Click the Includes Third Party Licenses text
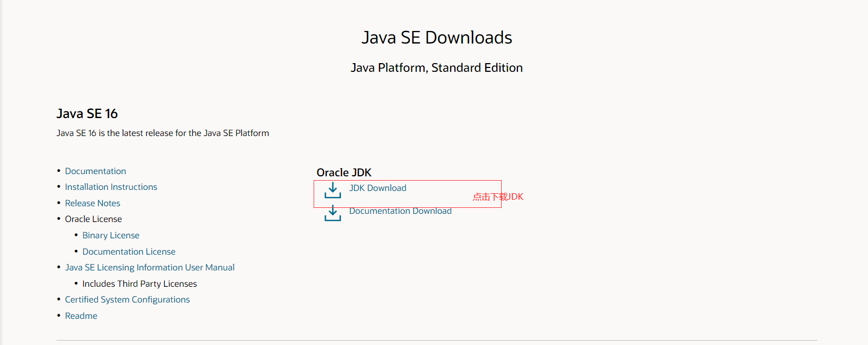 (x=140, y=284)
